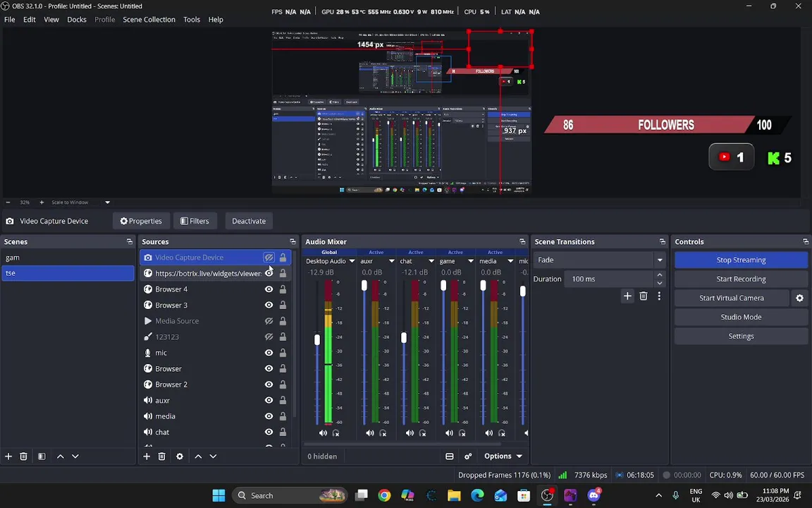812x508 pixels.
Task: Click Stop Streaming button
Action: click(741, 260)
